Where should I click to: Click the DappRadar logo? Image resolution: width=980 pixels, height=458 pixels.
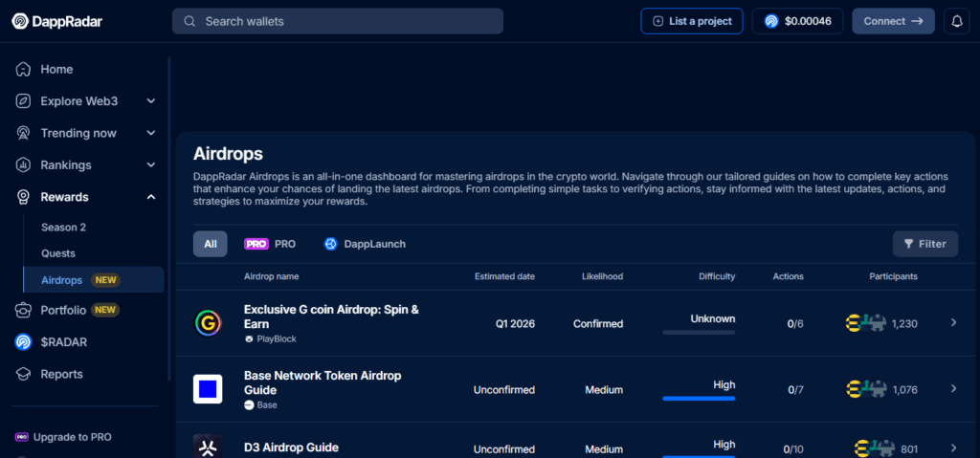pos(56,21)
